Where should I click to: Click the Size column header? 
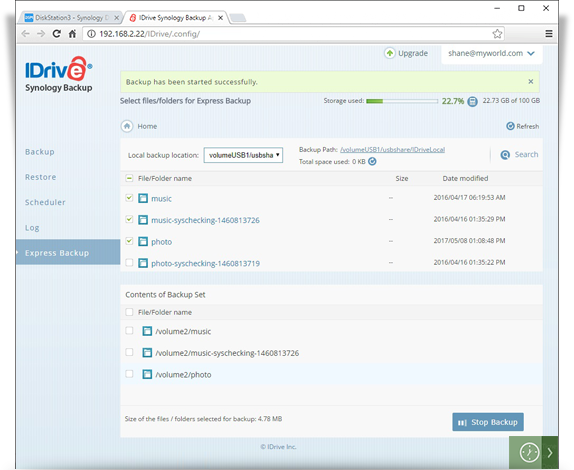[x=402, y=178]
